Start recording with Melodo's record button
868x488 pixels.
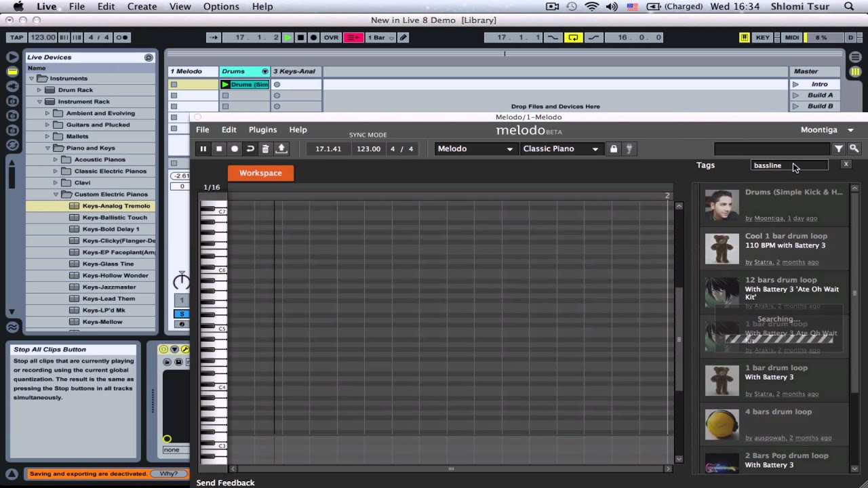coord(235,148)
